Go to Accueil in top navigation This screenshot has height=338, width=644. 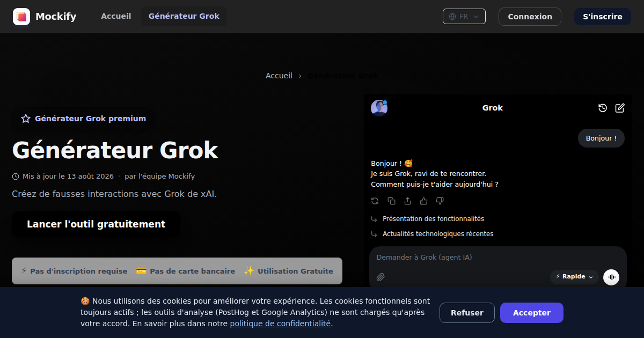[116, 17]
